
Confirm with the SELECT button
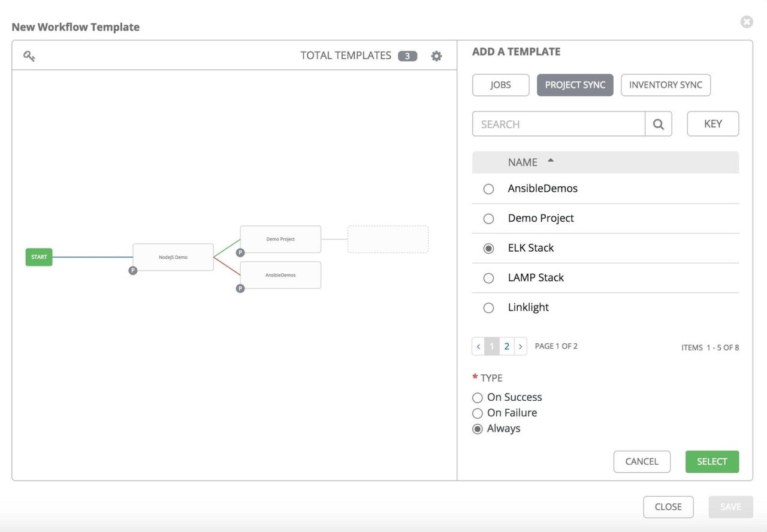712,461
